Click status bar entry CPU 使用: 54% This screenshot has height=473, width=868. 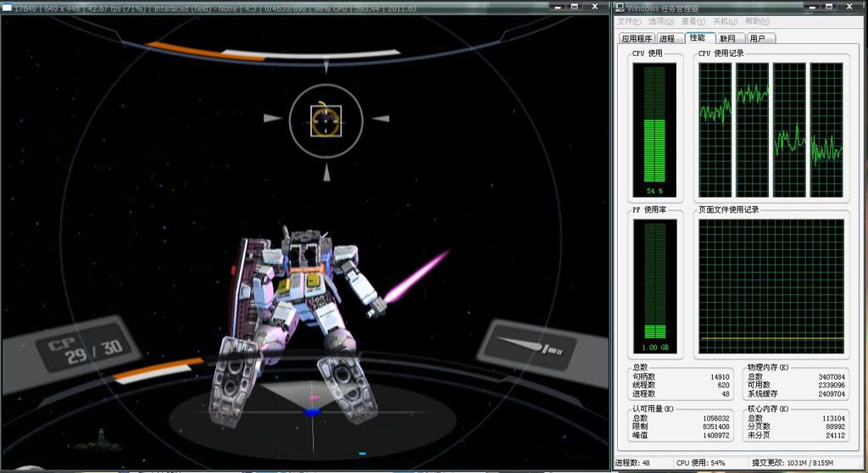[x=700, y=463]
